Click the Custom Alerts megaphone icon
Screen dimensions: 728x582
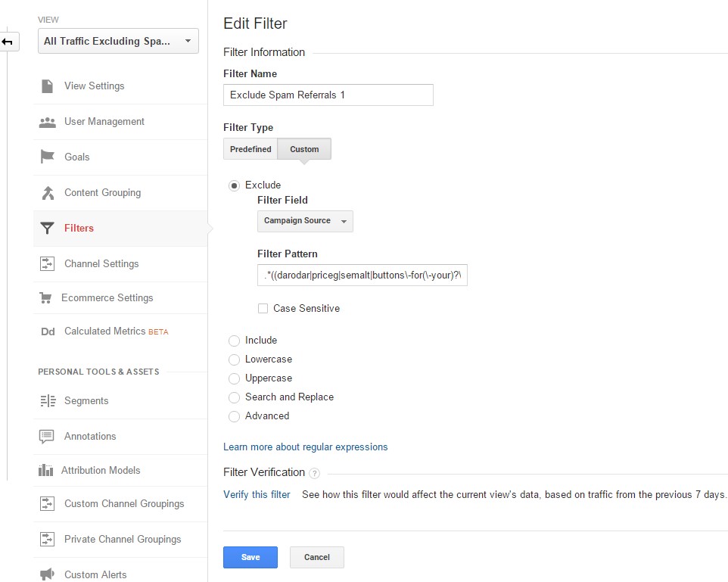click(x=47, y=574)
